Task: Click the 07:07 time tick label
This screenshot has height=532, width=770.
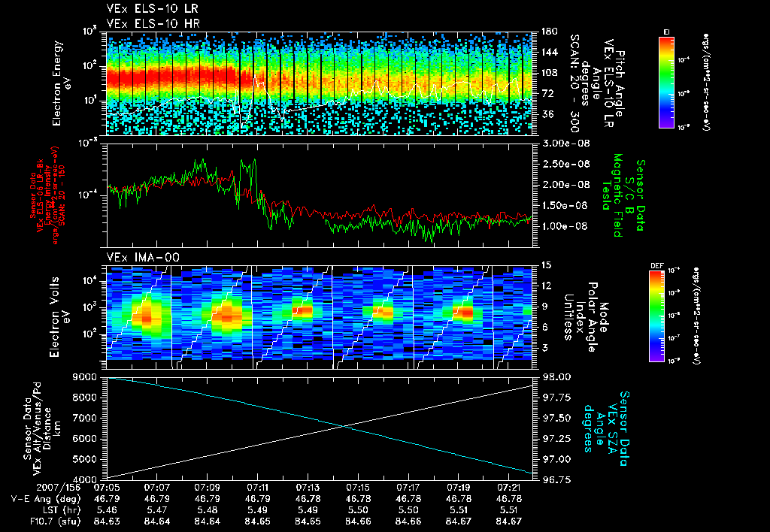Action: 156,488
